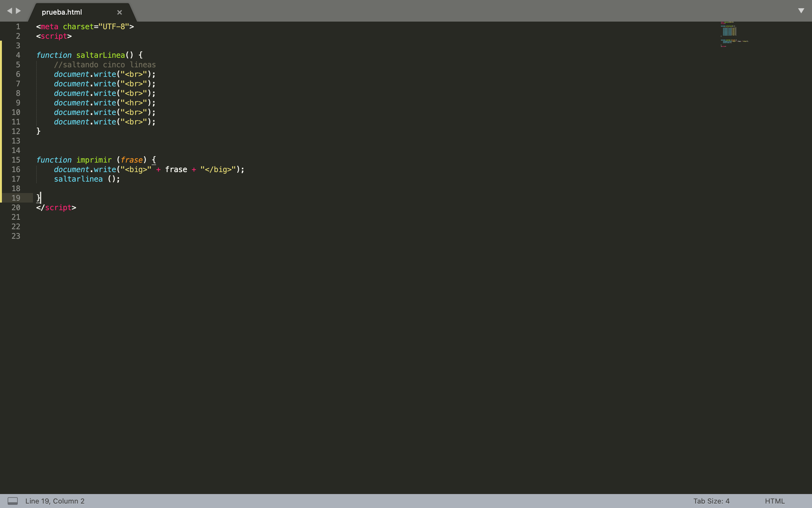The image size is (812, 508).
Task: Click line number 12 in gutter
Action: [x=16, y=131]
